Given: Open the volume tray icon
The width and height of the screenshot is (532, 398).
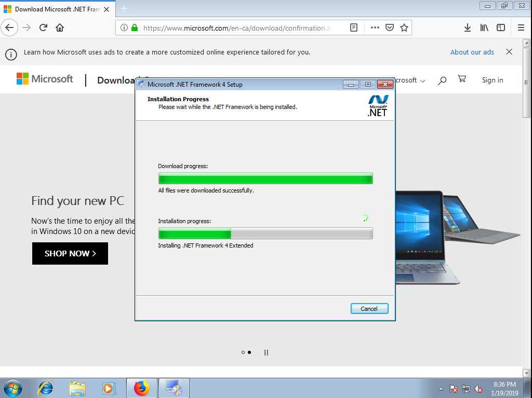Looking at the screenshot, I should (478, 389).
